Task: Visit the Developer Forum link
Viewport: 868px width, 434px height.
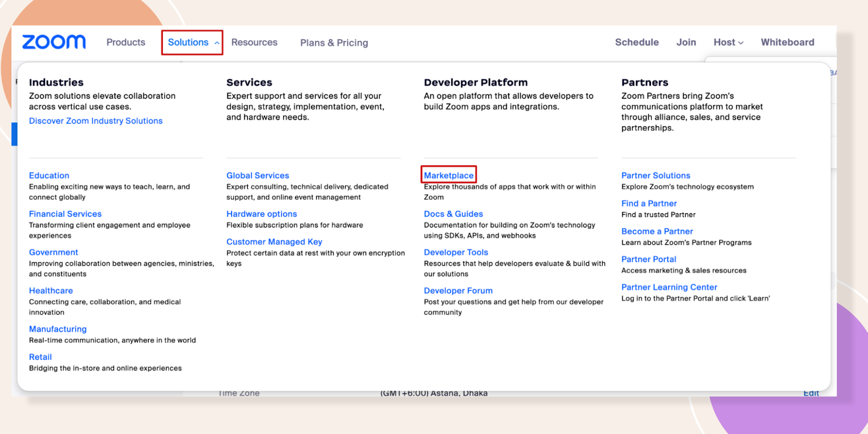Action: click(458, 291)
